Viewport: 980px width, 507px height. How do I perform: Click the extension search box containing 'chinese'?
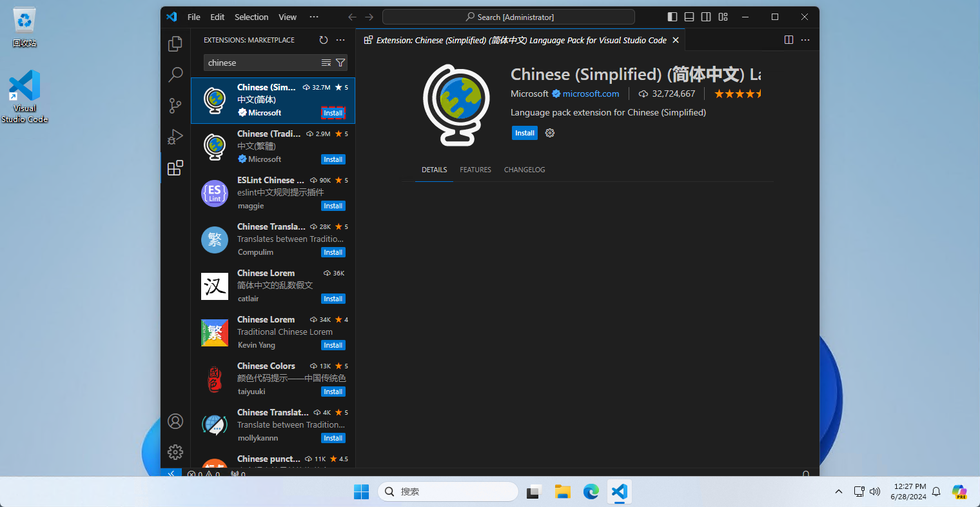261,63
